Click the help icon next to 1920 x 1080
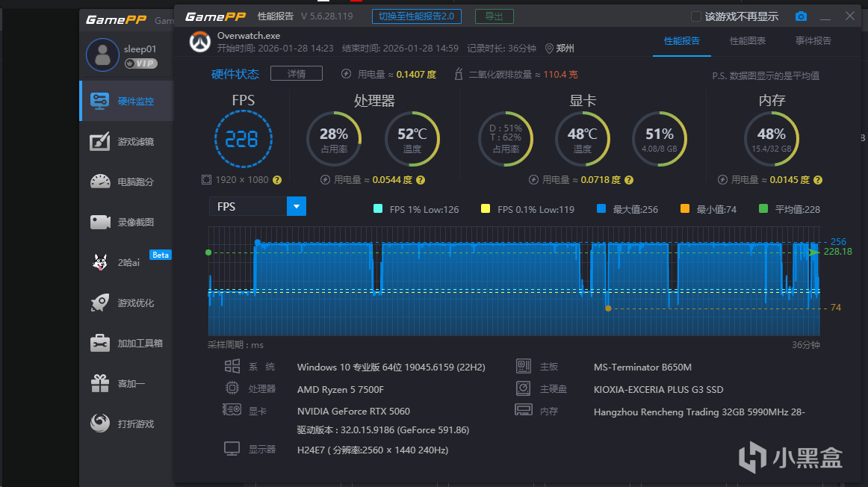This screenshot has height=487, width=868. [x=277, y=180]
